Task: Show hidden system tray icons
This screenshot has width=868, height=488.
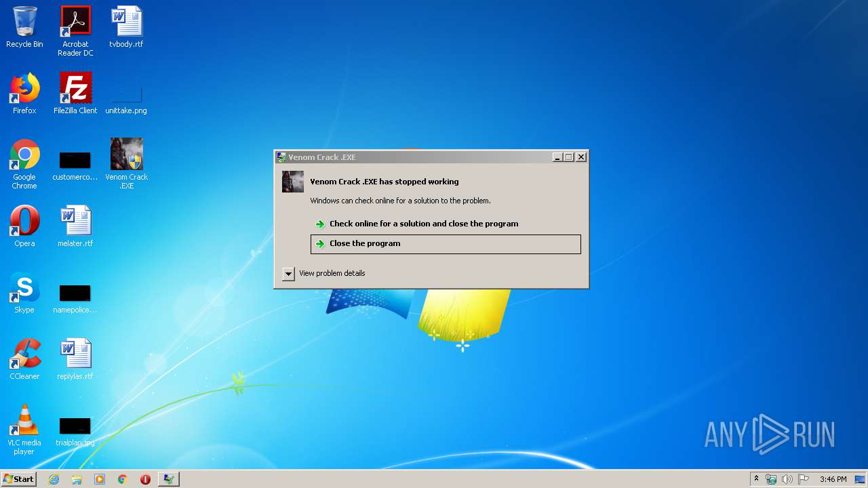Action: point(757,479)
